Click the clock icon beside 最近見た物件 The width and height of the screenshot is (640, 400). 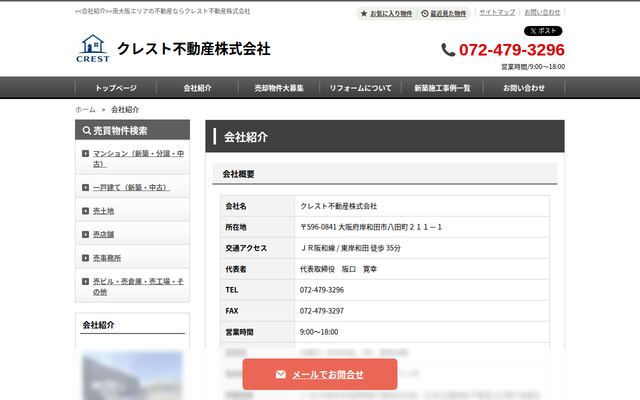tap(424, 13)
